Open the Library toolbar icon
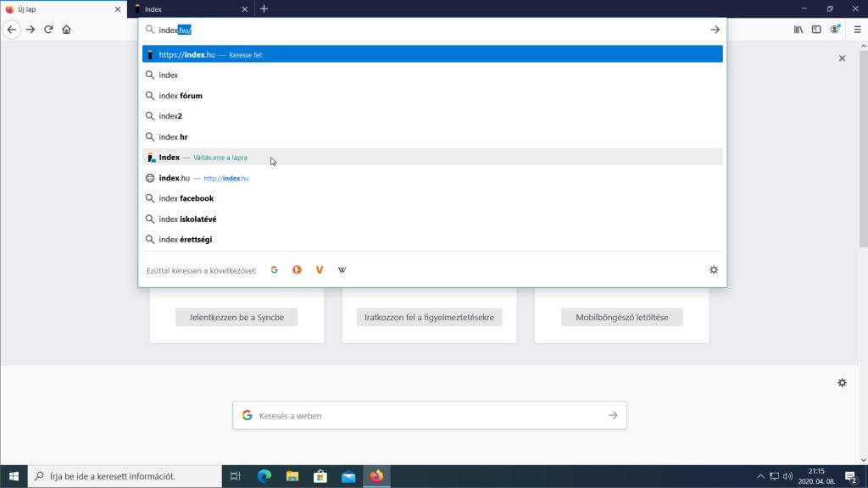This screenshot has width=868, height=488. (798, 30)
